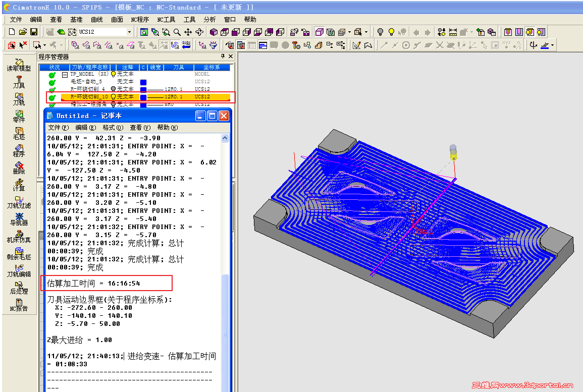
Task: Click the 删除 delete sidebar icon
Action: pos(19,168)
